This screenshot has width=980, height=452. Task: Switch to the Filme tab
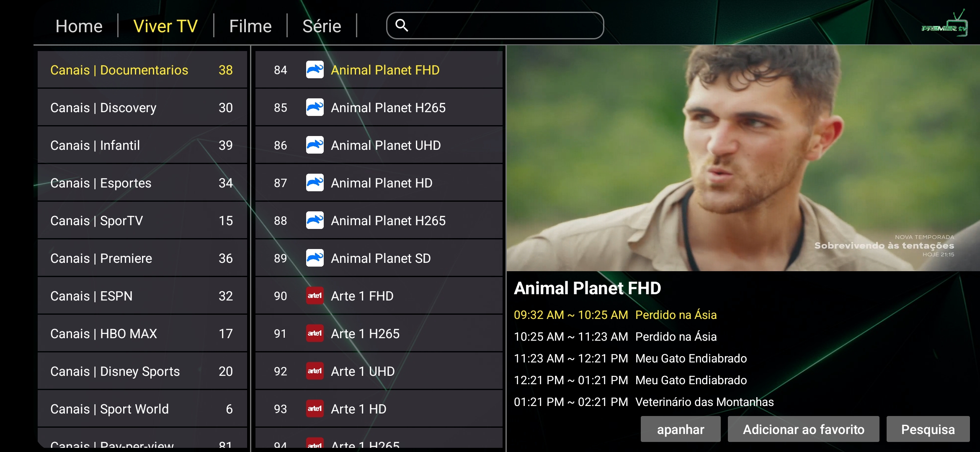click(250, 26)
